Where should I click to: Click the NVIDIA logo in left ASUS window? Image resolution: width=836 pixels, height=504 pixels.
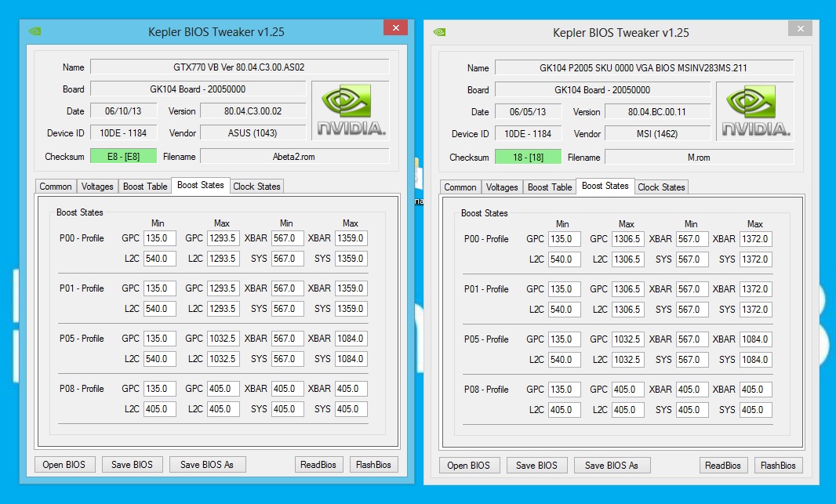(351, 111)
